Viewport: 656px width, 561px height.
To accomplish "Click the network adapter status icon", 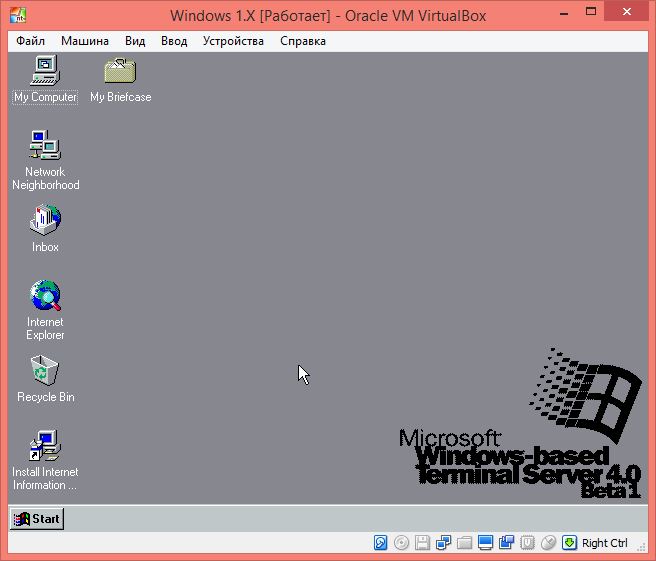I will pyautogui.click(x=443, y=543).
